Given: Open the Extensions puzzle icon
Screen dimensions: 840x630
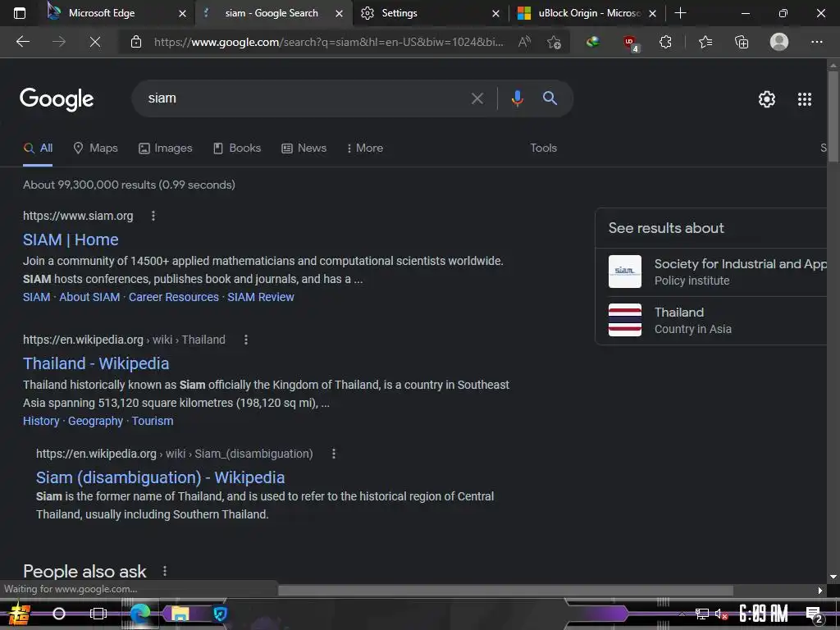Looking at the screenshot, I should point(665,42).
